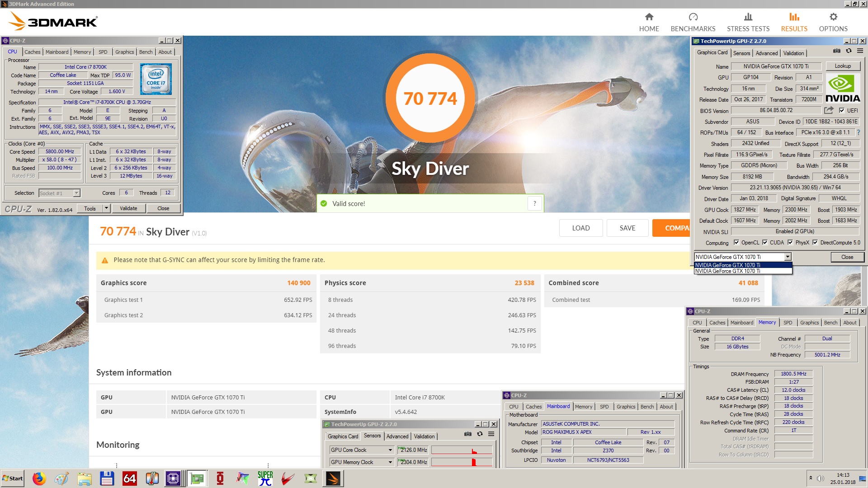Click the valid score help question mark
The height and width of the screenshot is (488, 868).
coord(534,203)
